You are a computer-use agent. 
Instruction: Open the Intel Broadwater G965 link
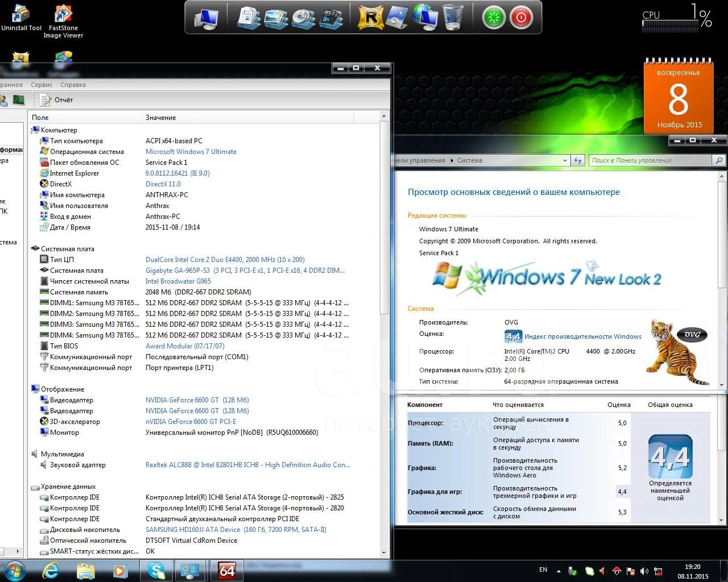(x=178, y=281)
